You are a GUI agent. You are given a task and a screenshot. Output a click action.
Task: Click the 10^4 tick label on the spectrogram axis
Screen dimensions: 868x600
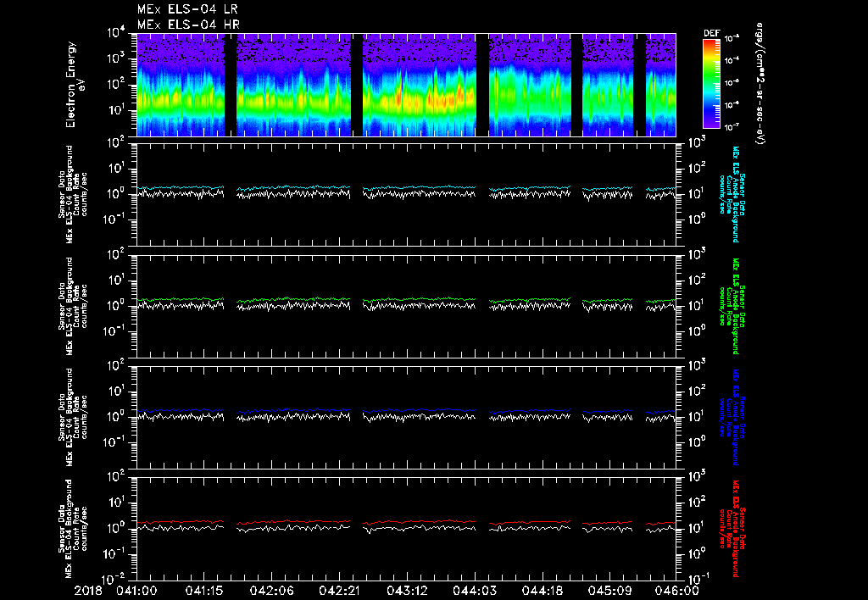click(x=116, y=33)
